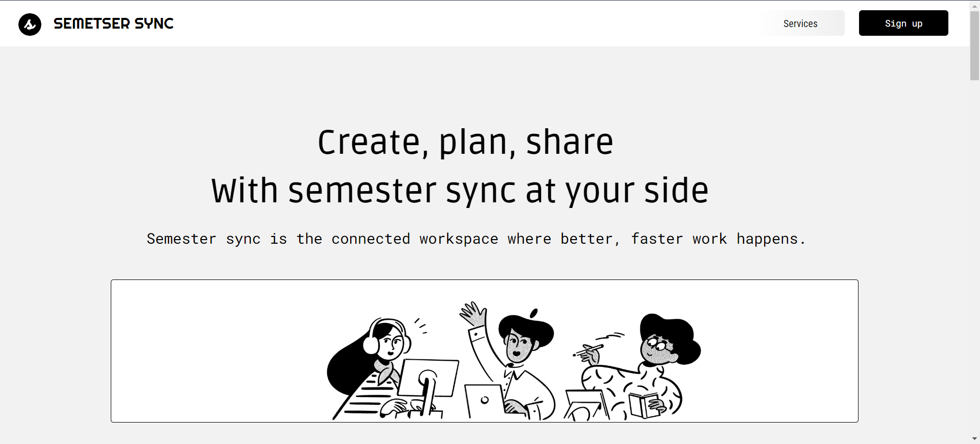
Task: Click the SEMETSER SYNC brand name
Action: click(113, 24)
